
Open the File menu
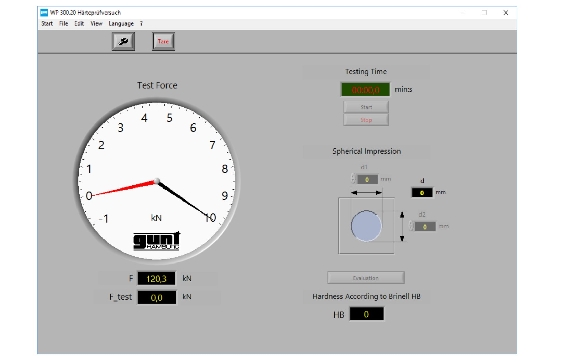click(x=64, y=24)
